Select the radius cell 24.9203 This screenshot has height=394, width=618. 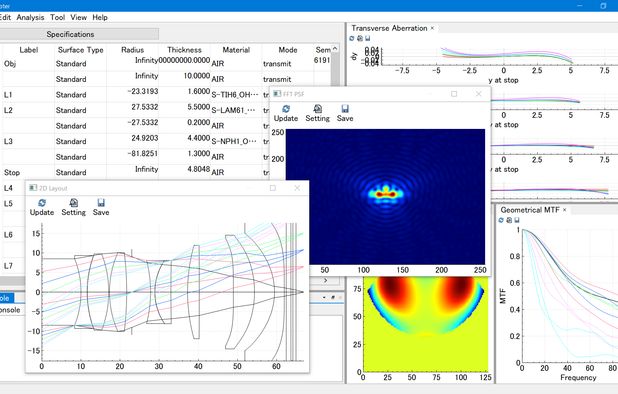pos(132,141)
